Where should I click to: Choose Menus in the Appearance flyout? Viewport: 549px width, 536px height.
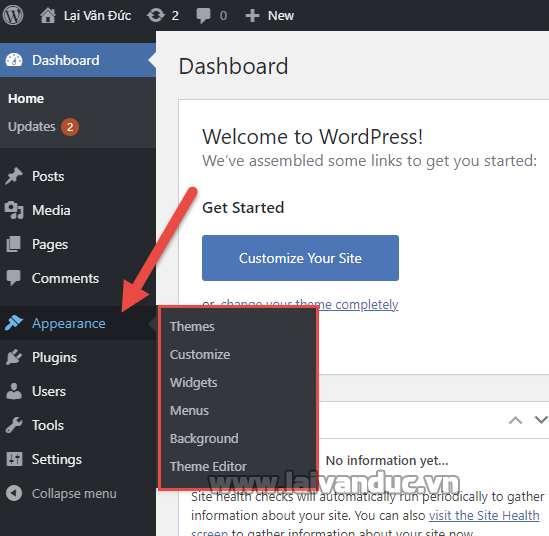point(189,410)
